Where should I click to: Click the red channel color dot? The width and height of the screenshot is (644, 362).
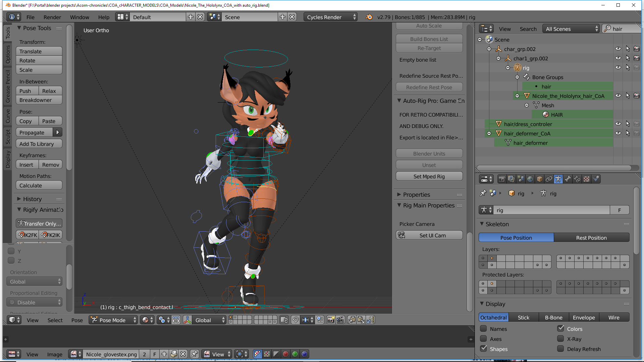285,354
